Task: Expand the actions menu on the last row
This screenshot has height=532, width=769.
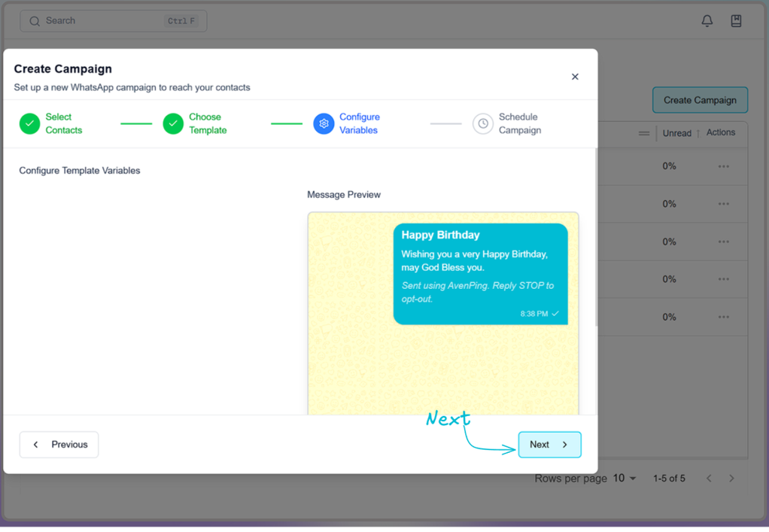Action: [x=723, y=317]
